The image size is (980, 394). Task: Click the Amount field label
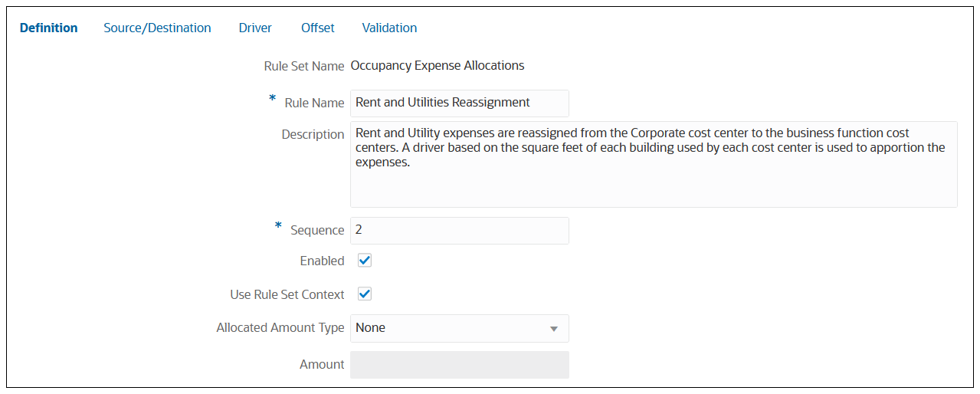pyautogui.click(x=322, y=365)
